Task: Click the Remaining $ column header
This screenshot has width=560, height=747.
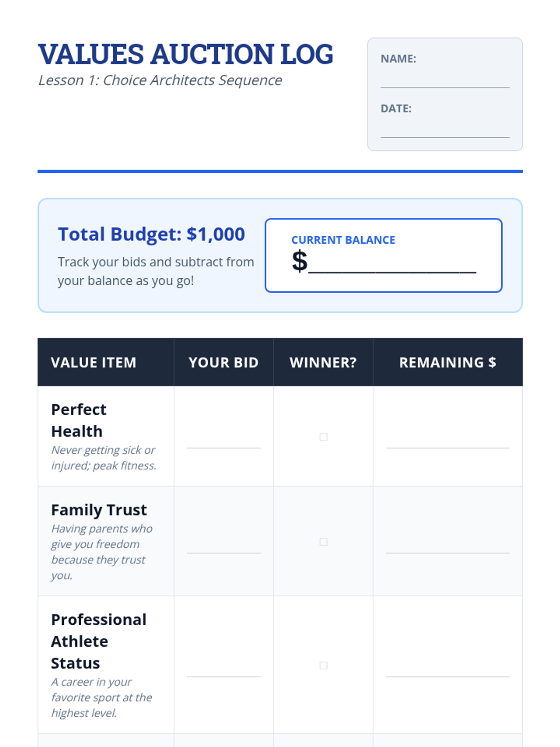Action: [x=448, y=362]
